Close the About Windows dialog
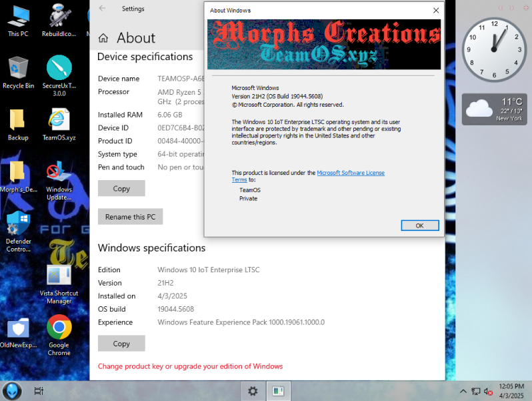The image size is (532, 401). (x=436, y=11)
